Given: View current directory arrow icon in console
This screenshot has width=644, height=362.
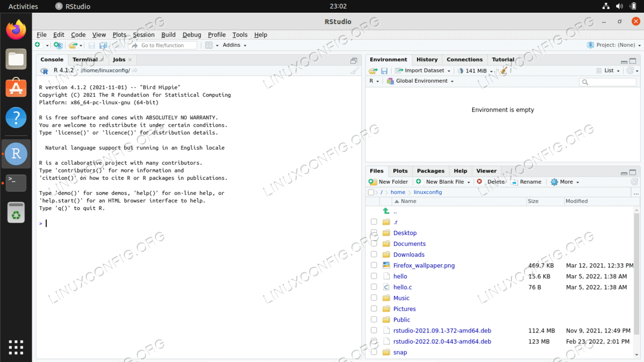Looking at the screenshot, I should [x=135, y=70].
